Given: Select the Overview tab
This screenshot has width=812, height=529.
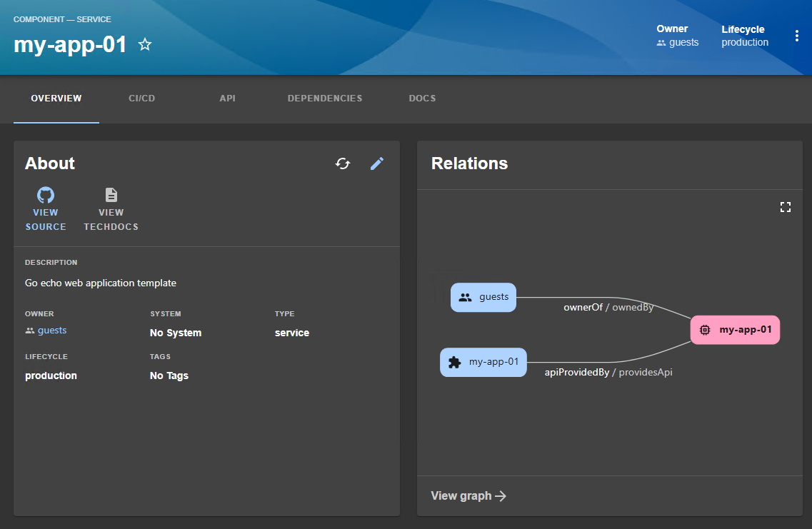Looking at the screenshot, I should [56, 99].
